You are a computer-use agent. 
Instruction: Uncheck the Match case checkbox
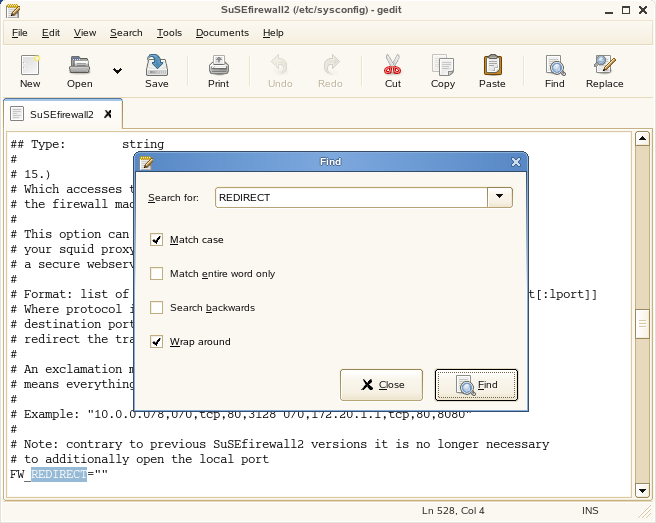[156, 240]
